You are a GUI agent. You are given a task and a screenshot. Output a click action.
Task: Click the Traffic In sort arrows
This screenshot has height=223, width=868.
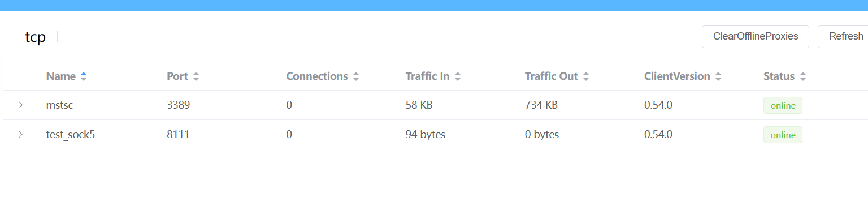point(458,76)
